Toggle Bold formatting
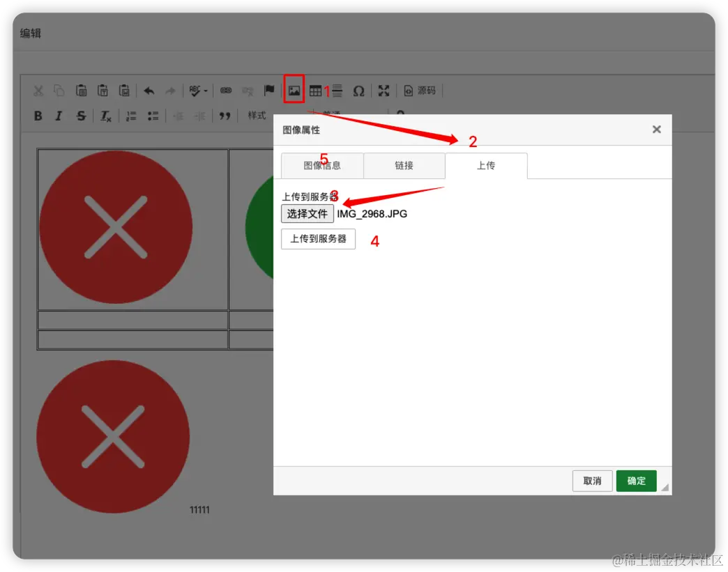The width and height of the screenshot is (728, 572). click(x=38, y=116)
